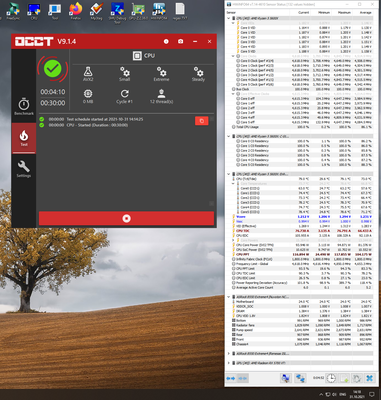
Task: Click the HWiNFO reset clock icon
Action: (x=331, y=378)
